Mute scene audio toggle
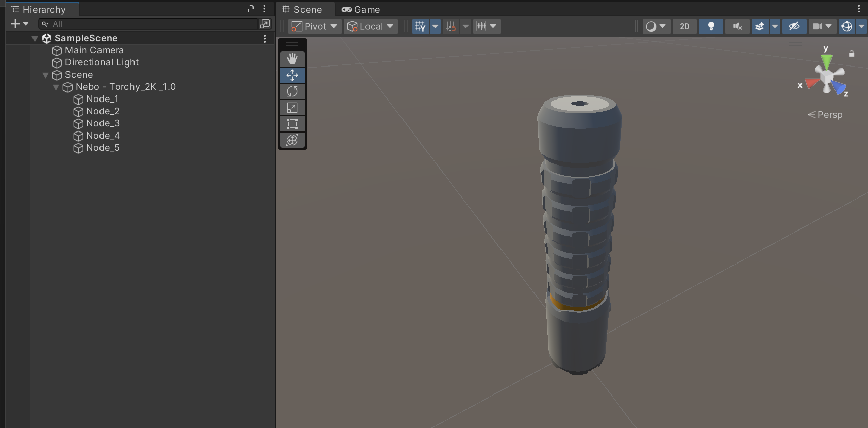 (737, 26)
